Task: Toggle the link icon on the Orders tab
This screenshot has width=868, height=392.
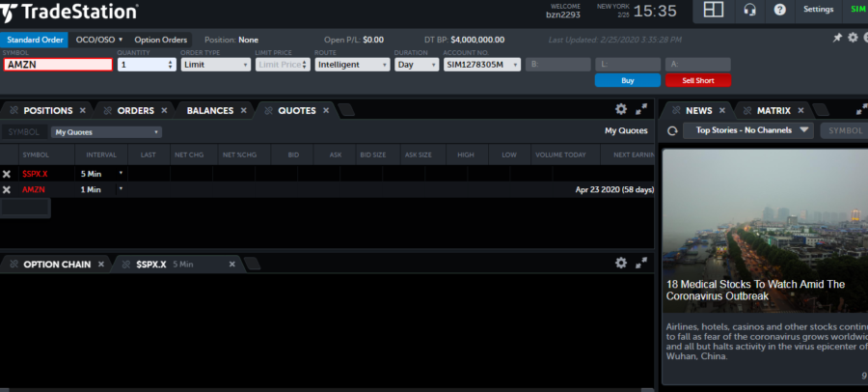Action: (x=107, y=110)
